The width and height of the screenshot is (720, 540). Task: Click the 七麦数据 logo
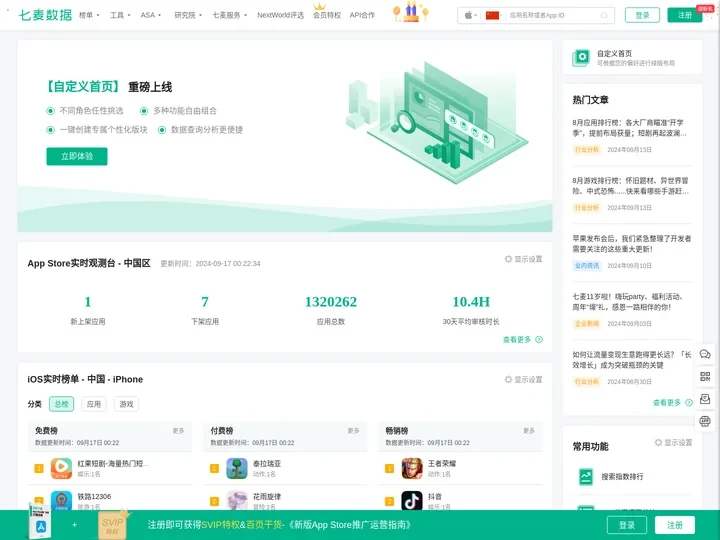coord(45,15)
